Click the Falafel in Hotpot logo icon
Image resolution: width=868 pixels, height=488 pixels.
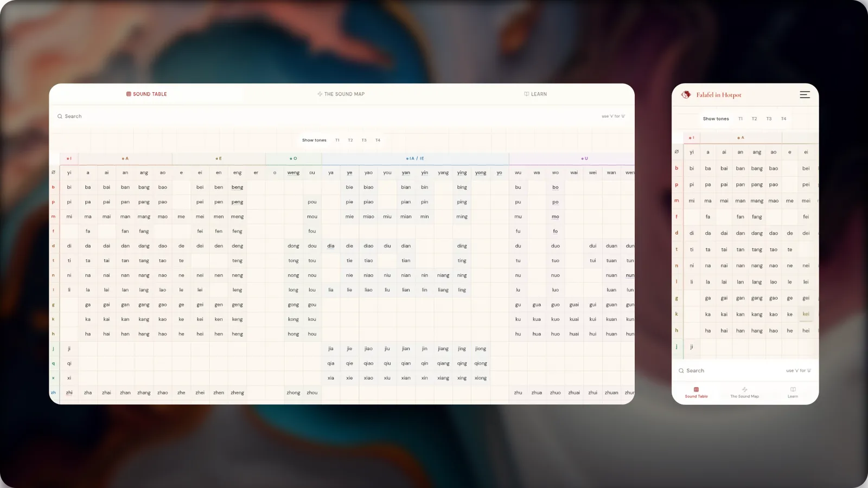[x=686, y=95]
